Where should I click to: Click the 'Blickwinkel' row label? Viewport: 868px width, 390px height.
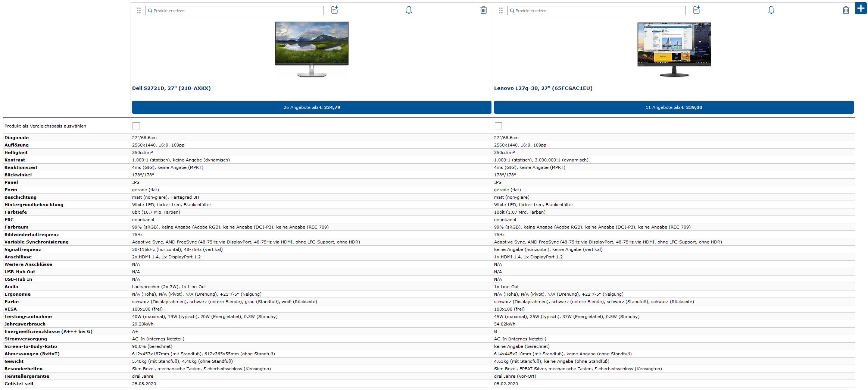pyautogui.click(x=18, y=175)
